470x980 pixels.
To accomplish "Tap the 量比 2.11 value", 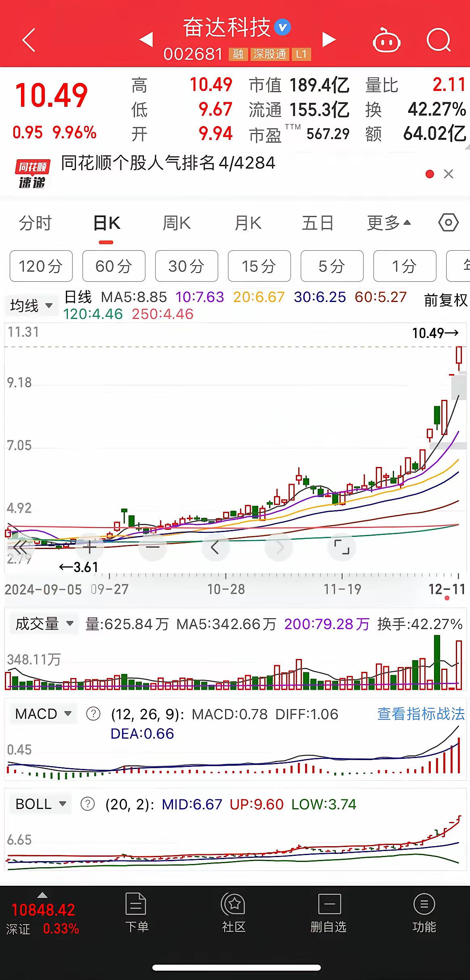I will click(x=449, y=85).
